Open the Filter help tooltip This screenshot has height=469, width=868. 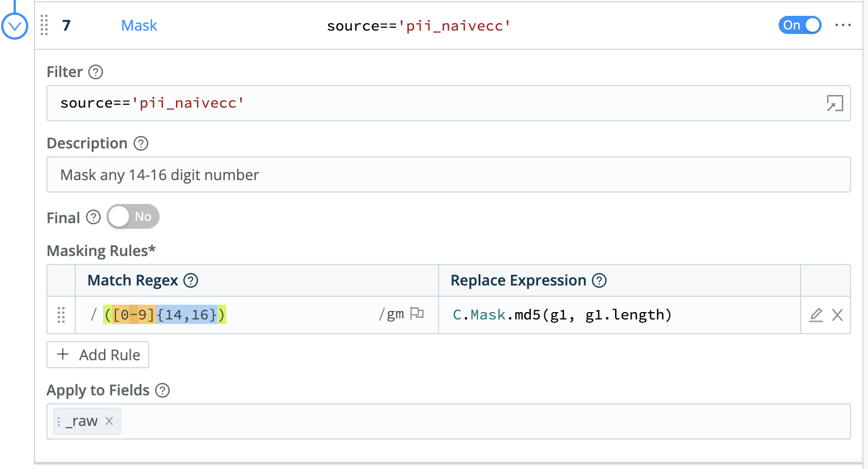click(96, 73)
